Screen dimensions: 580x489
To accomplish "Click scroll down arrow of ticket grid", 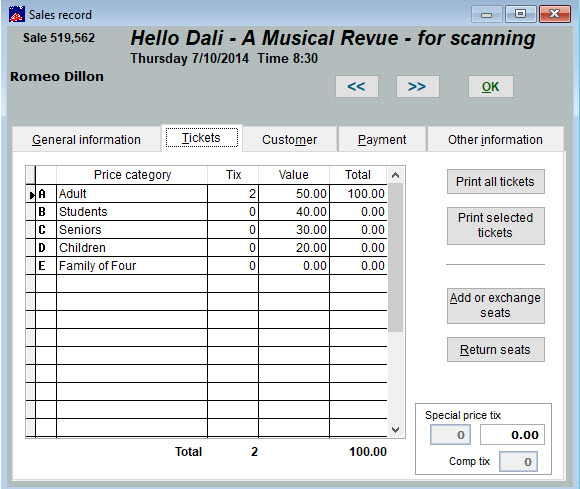I will click(x=395, y=429).
